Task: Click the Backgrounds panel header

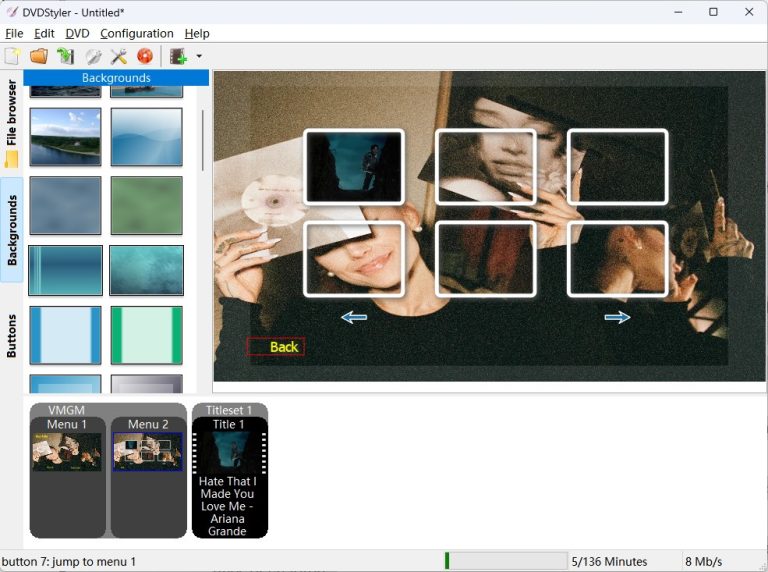Action: pos(116,78)
